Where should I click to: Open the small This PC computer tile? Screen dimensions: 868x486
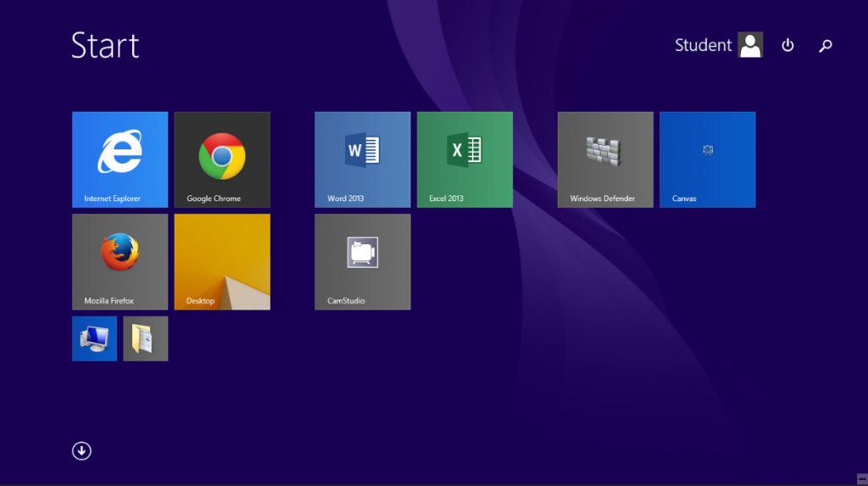95,338
